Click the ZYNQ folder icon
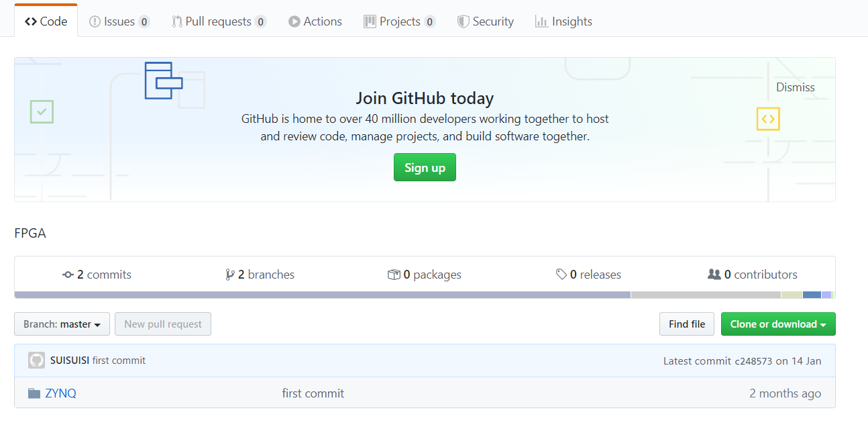Screen dimensions: 868x427 tap(34, 393)
